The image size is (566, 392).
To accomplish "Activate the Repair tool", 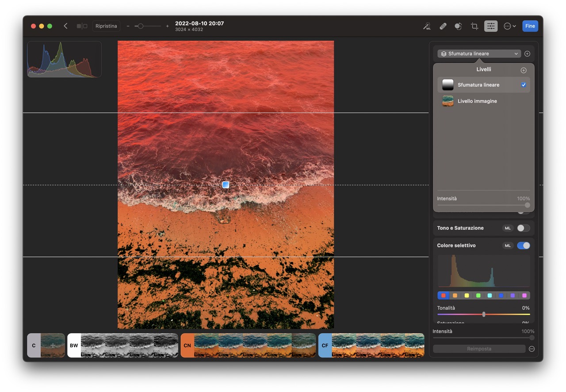I will 443,26.
